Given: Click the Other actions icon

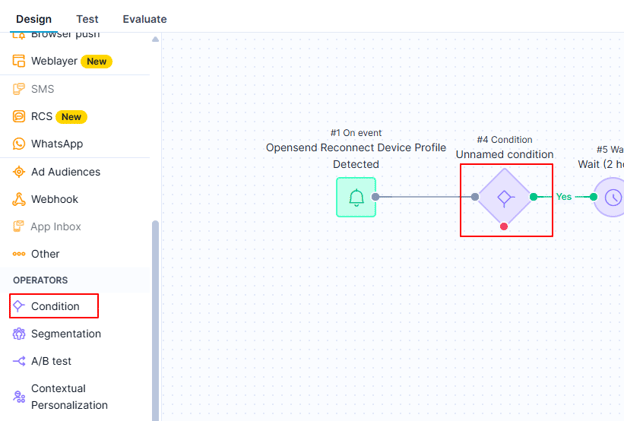Looking at the screenshot, I should 18,254.
